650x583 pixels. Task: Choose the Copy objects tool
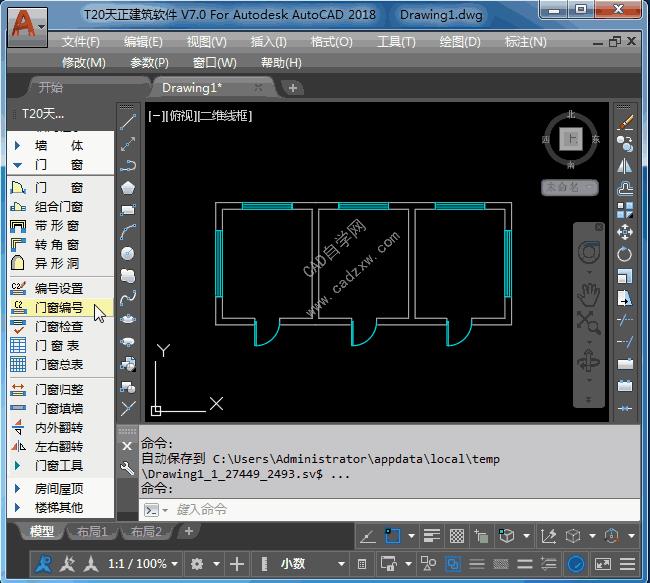(x=625, y=144)
